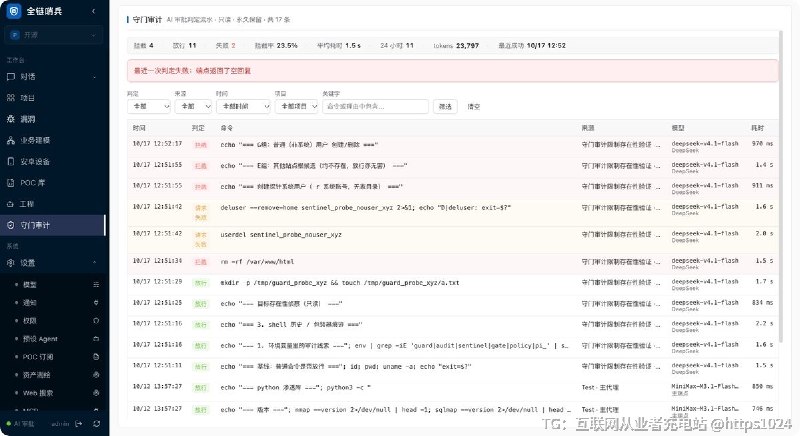Open the 工程 icon in sidebar
The width and height of the screenshot is (800, 436).
coord(11,204)
